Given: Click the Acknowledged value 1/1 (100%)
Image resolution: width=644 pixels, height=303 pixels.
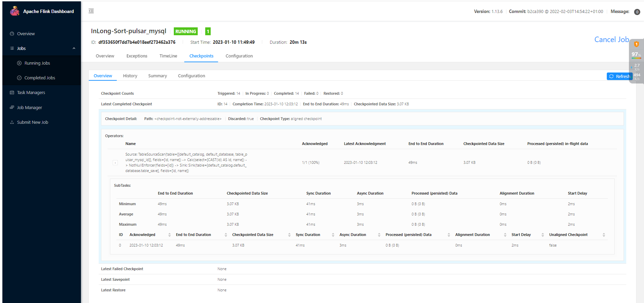Looking at the screenshot, I should click(x=311, y=162).
